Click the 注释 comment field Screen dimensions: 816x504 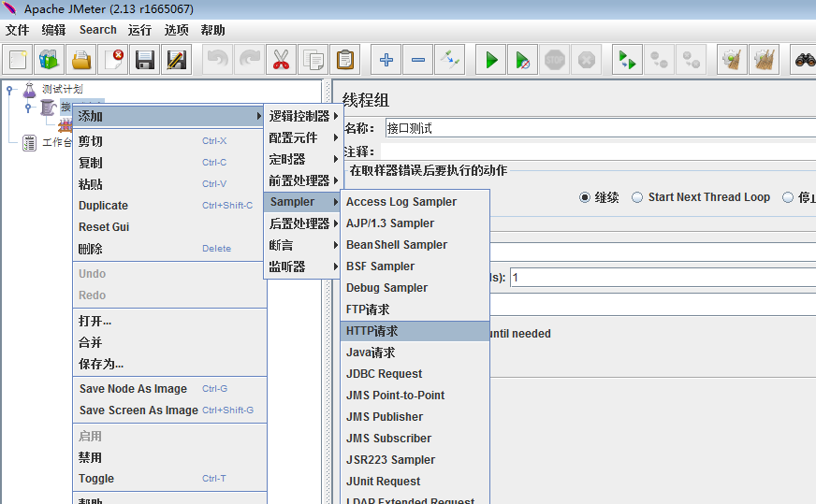(x=598, y=151)
